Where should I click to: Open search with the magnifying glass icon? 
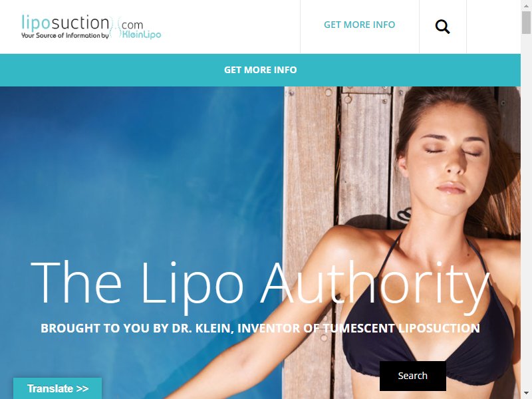[442, 27]
